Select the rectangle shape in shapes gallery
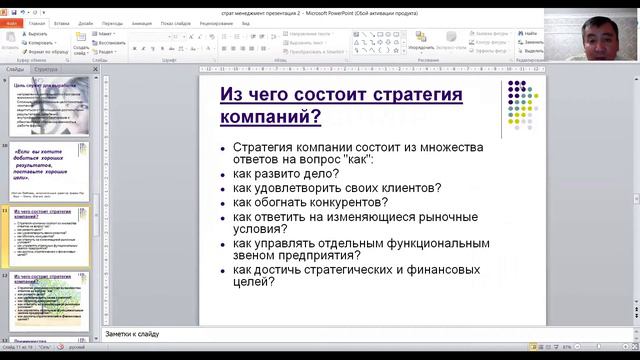Viewport: 640px width, 360px height. tap(380, 35)
